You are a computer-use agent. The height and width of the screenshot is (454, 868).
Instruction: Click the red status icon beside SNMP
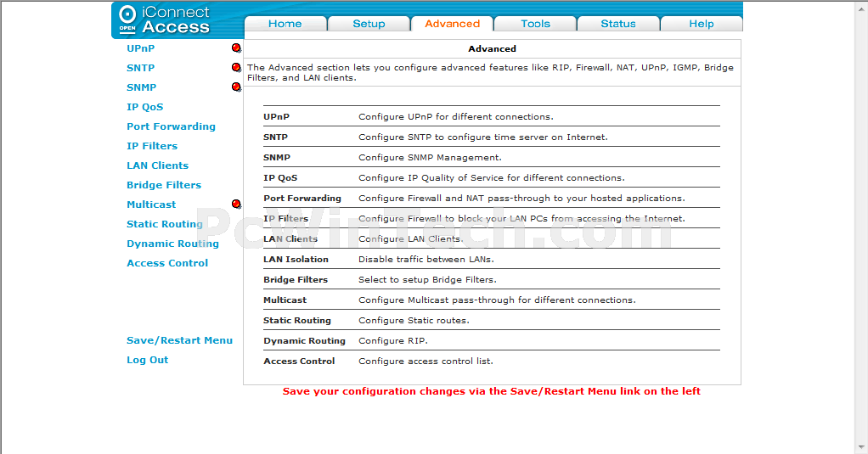[236, 87]
